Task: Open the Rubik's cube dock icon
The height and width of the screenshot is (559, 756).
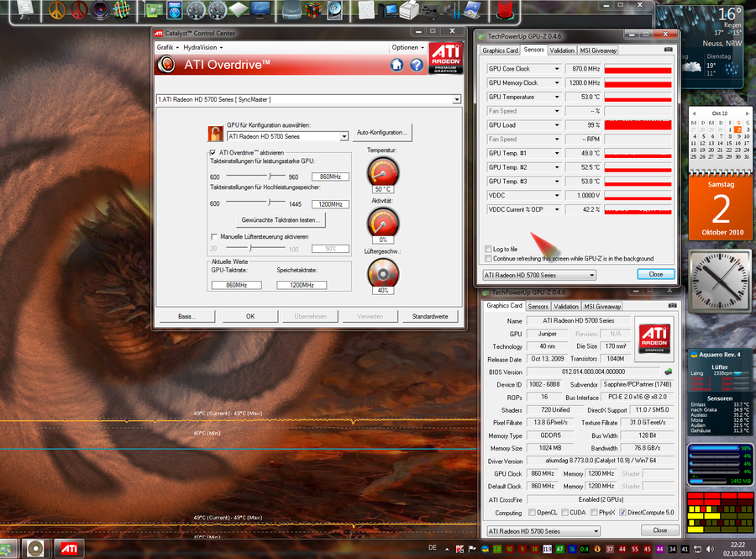Action: pyautogui.click(x=313, y=10)
